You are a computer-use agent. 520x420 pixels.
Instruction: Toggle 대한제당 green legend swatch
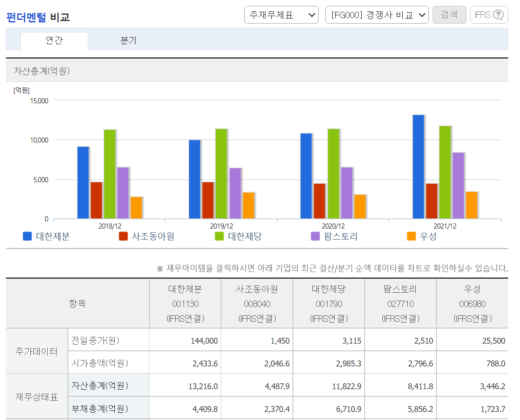[x=219, y=236]
